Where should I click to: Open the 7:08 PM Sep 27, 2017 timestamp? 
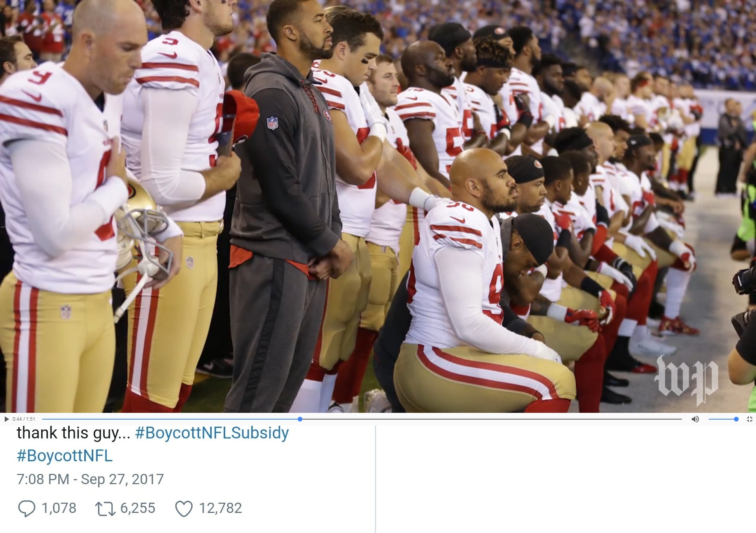pos(90,479)
